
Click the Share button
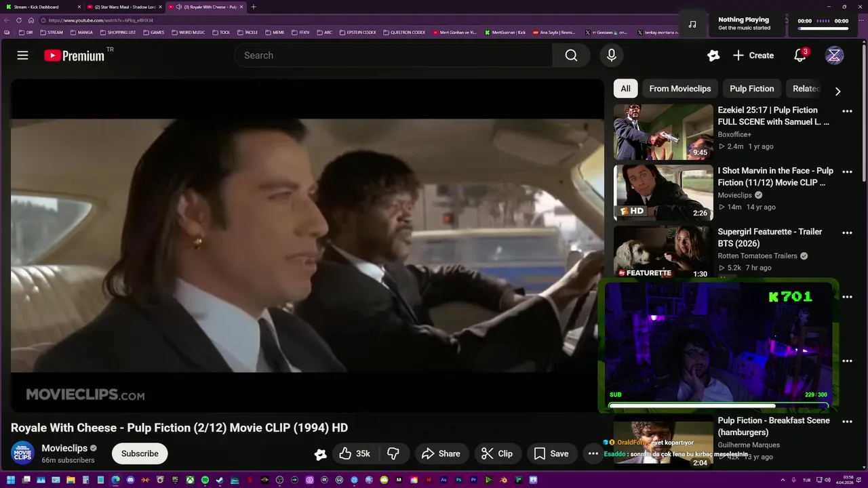tap(441, 453)
